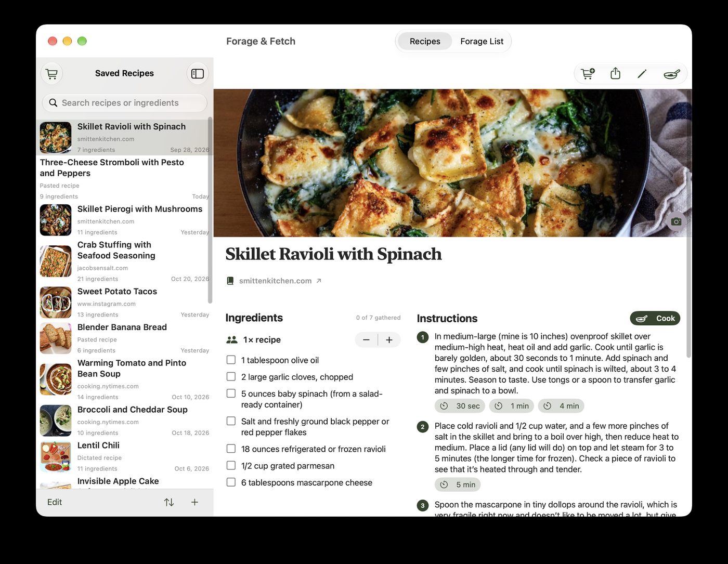Open the shopping cart in the sidebar header
This screenshot has height=564, width=728.
tap(51, 74)
